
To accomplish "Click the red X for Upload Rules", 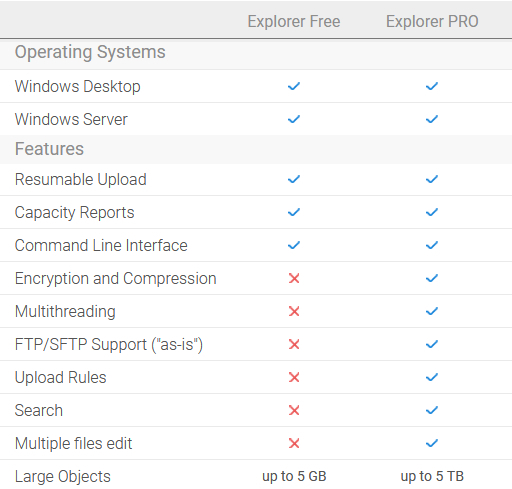I will tap(294, 377).
